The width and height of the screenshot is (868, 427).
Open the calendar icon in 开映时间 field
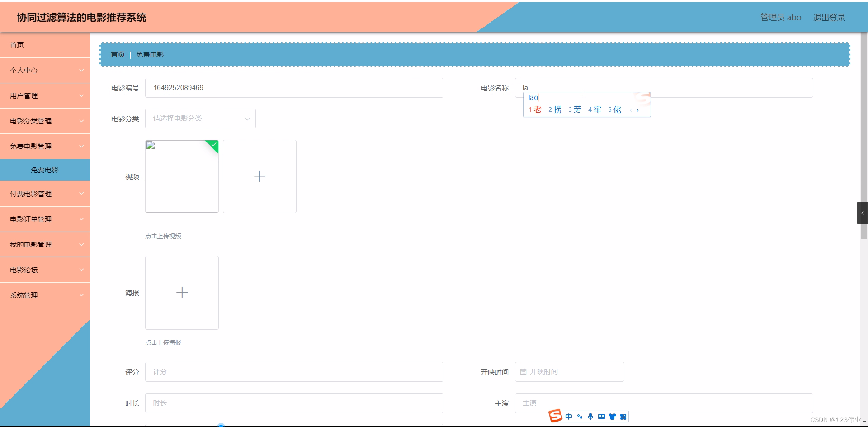pyautogui.click(x=524, y=371)
